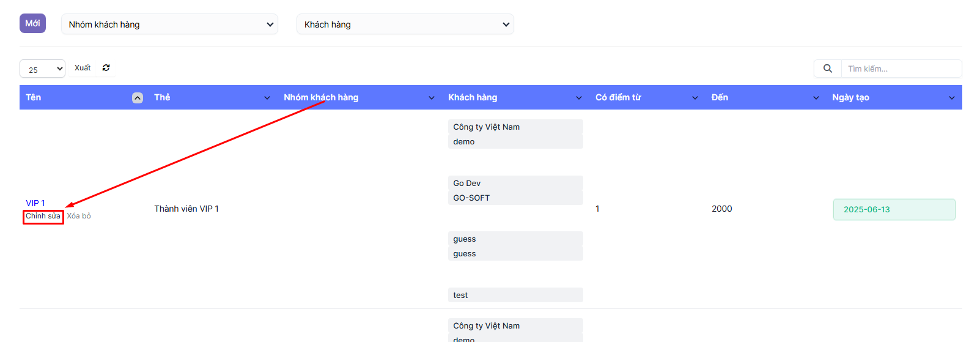This screenshot has width=980, height=342.
Task: Toggle sort arrow on Tên column
Action: click(x=138, y=98)
